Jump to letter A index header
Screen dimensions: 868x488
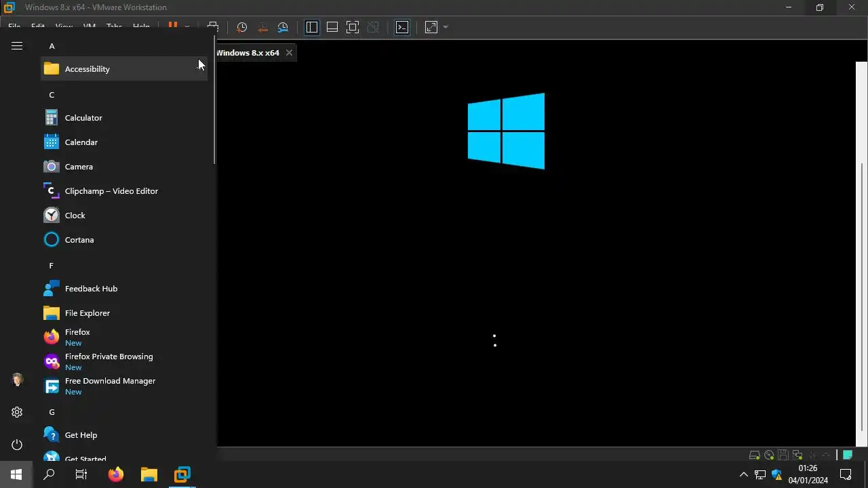(x=52, y=46)
